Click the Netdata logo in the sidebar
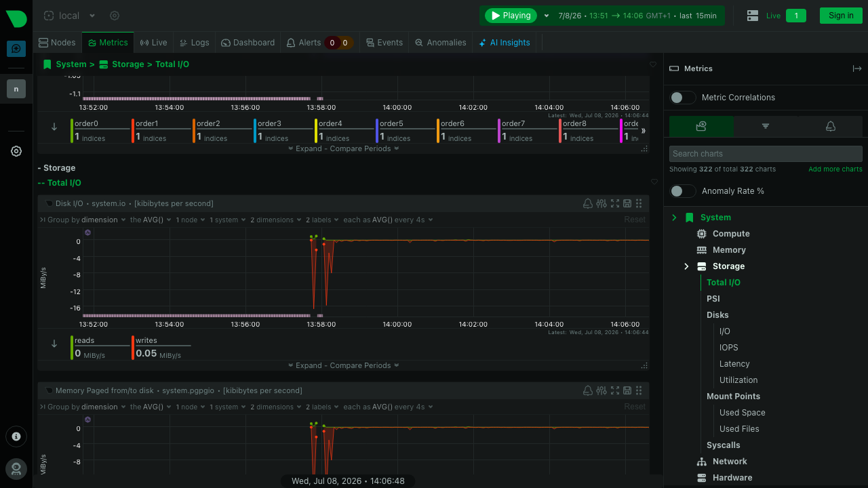The height and width of the screenshot is (488, 868). [x=16, y=19]
